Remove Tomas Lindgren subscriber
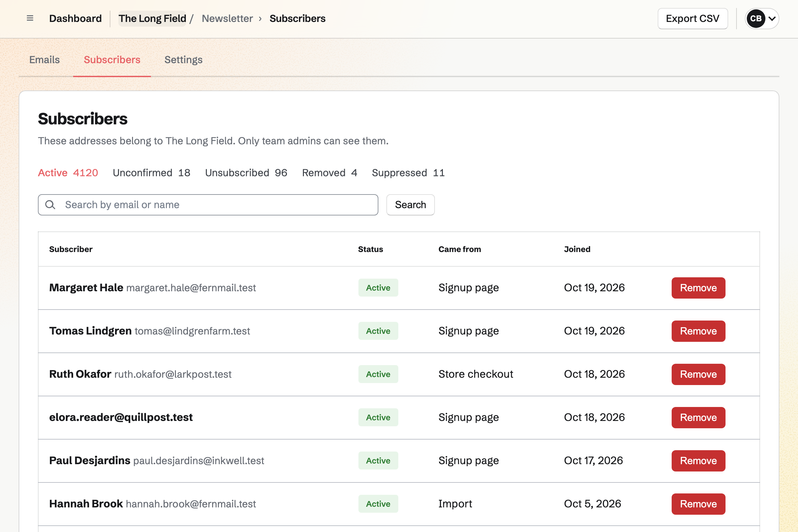This screenshot has width=798, height=532. (x=698, y=331)
